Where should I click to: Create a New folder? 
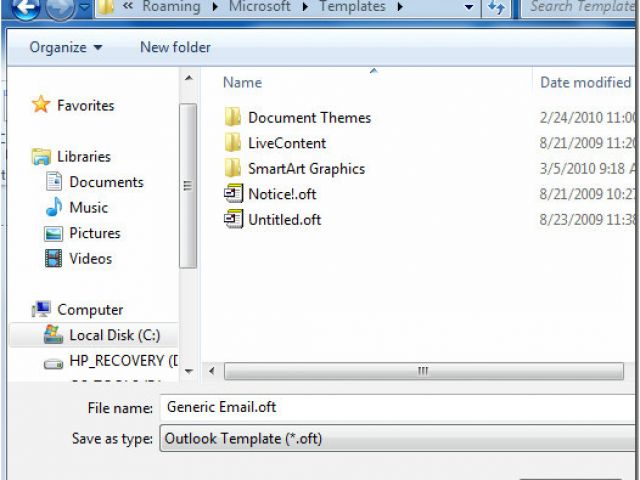coord(176,47)
